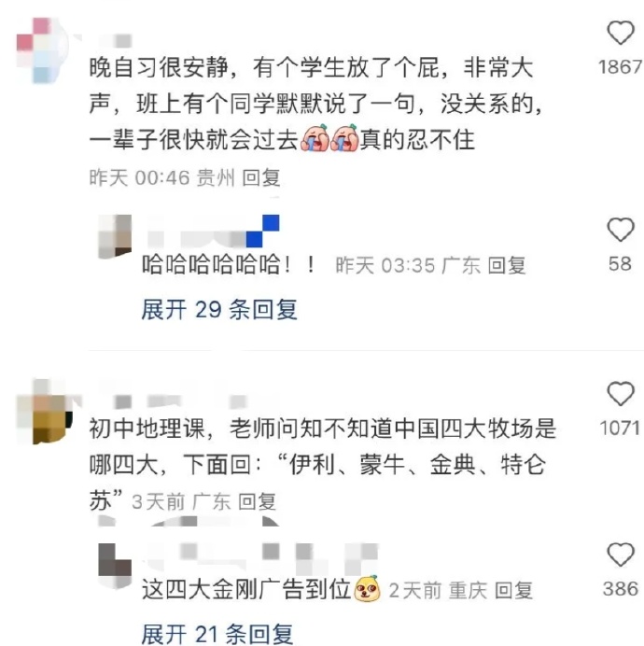
Task: Like the 这四大金刚广告到位 reply with 386 likes
Action: (x=620, y=555)
